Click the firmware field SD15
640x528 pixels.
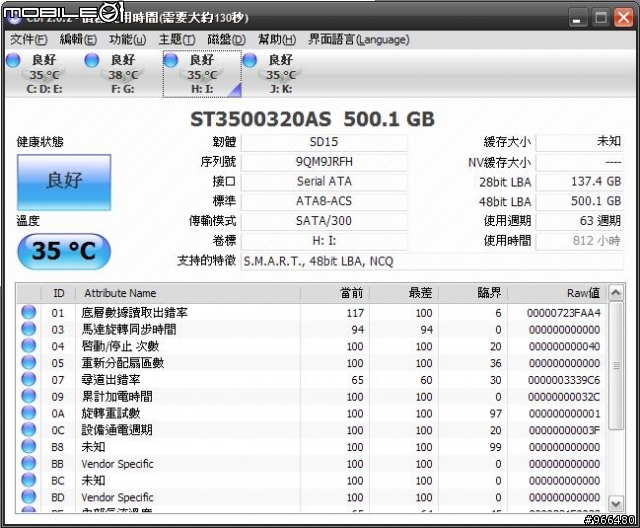324,142
